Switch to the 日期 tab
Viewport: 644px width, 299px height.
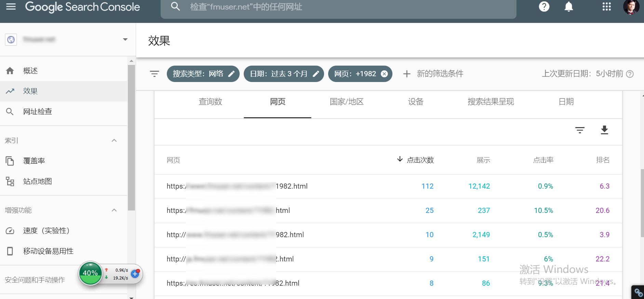566,102
